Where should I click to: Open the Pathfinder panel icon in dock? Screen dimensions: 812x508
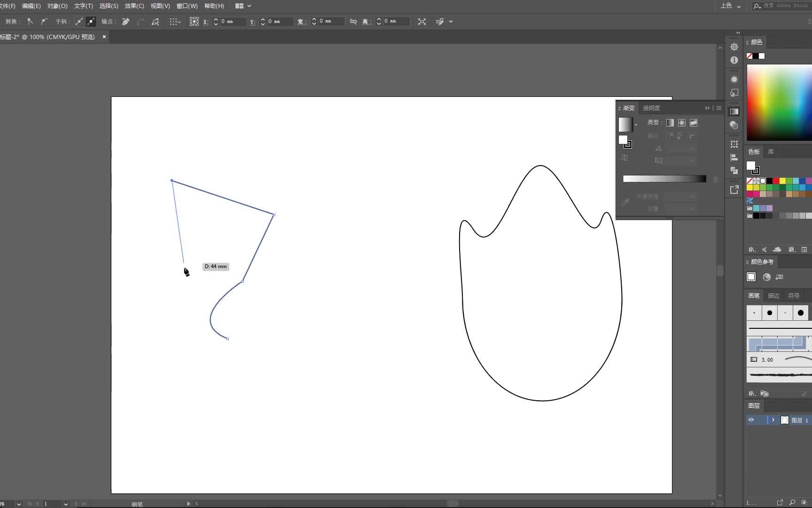point(734,170)
